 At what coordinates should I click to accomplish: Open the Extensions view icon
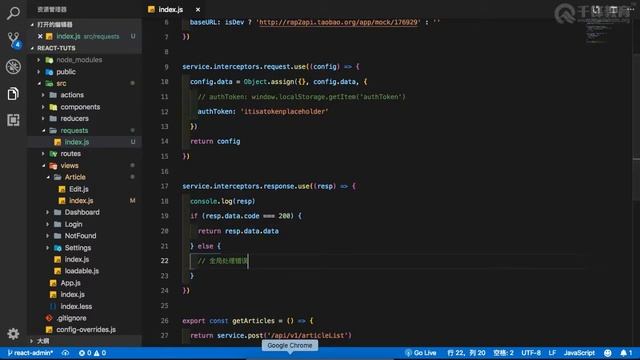pos(13,120)
